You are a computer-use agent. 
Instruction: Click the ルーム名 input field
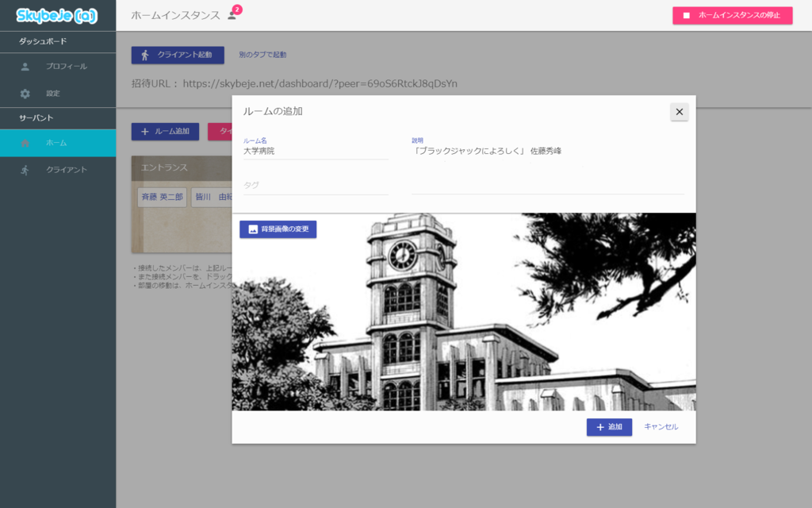(316, 152)
